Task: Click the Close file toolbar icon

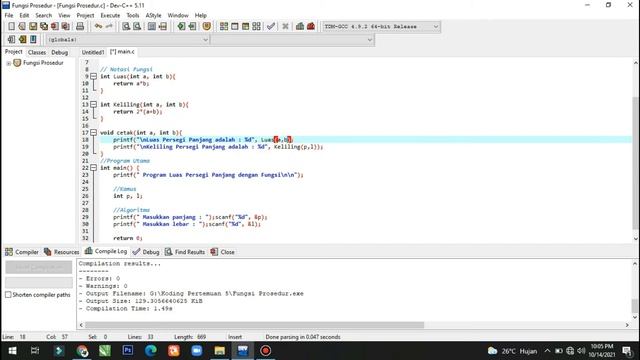Action: point(54,26)
